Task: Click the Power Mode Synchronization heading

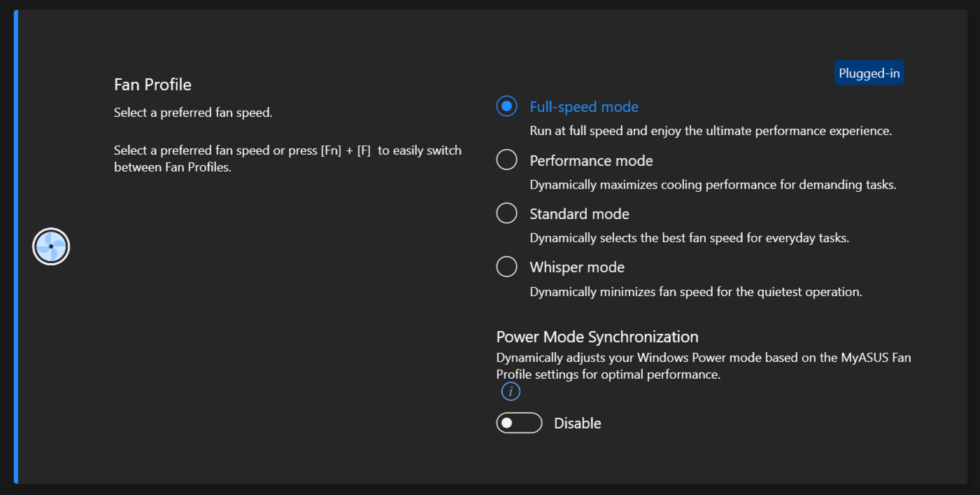Action: tap(597, 337)
